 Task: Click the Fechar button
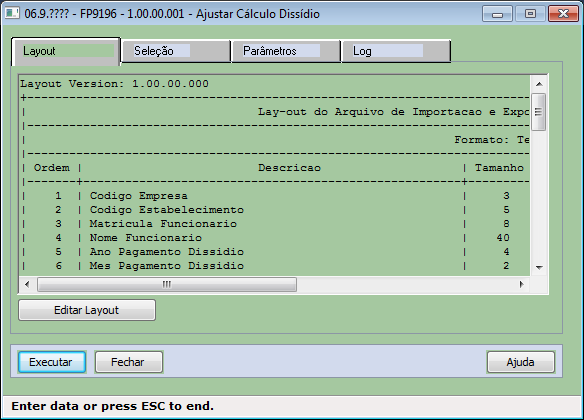coord(129,362)
